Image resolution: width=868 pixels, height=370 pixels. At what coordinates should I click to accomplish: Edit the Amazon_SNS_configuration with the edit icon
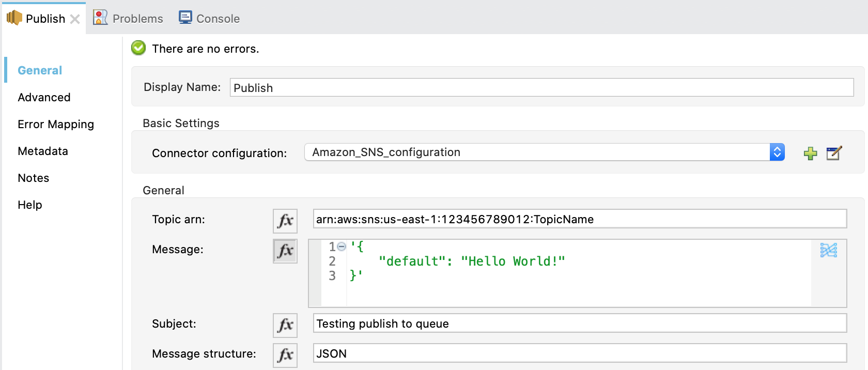(834, 153)
